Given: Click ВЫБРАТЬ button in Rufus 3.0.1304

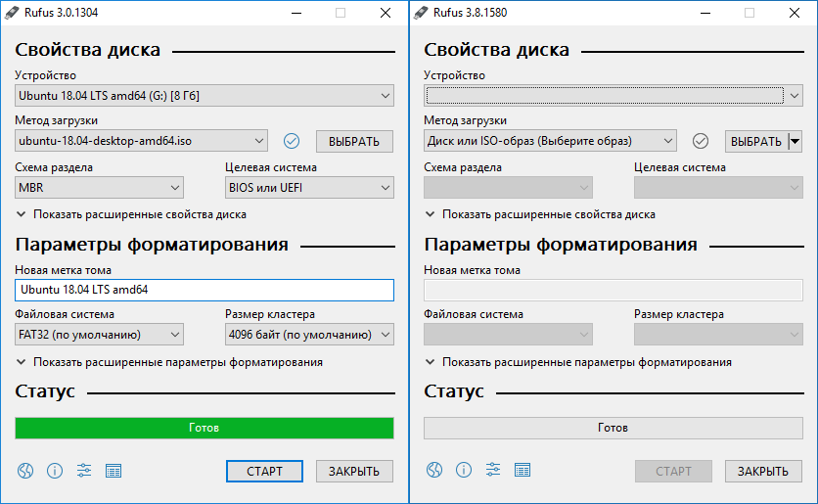Looking at the screenshot, I should click(x=354, y=141).
